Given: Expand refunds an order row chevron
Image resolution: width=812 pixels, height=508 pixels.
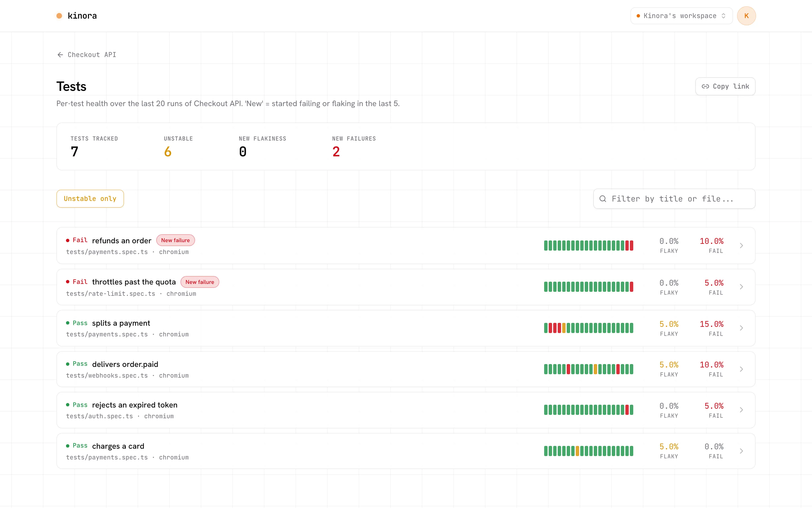Looking at the screenshot, I should [x=741, y=246].
